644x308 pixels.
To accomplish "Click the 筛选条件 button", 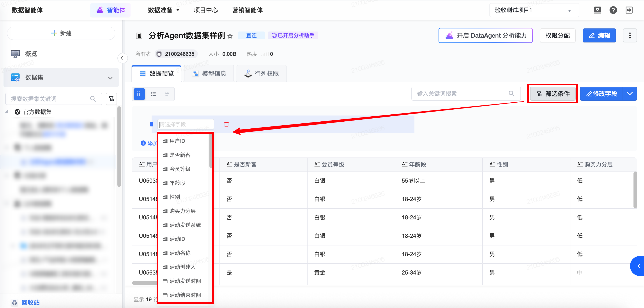I will click(553, 94).
